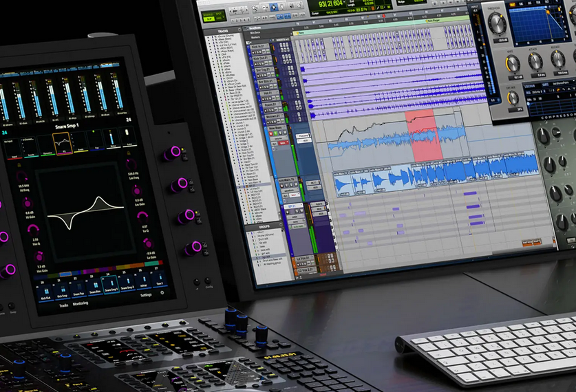Screen dimensions: 576x392
Task: Open the volume track view selector on New Bass
Action: [279, 138]
